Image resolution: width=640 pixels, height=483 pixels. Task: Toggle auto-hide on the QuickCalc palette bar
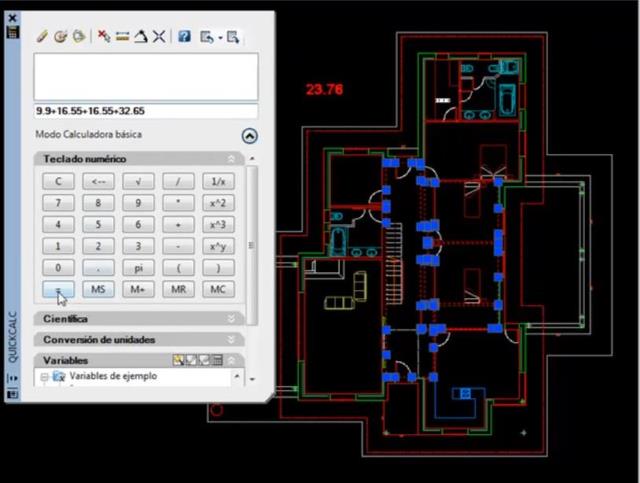[13, 378]
